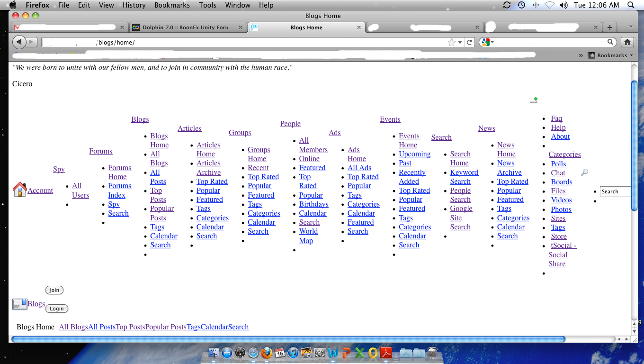The width and height of the screenshot is (644, 364).
Task: Click the small green plus icon
Action: click(x=534, y=100)
